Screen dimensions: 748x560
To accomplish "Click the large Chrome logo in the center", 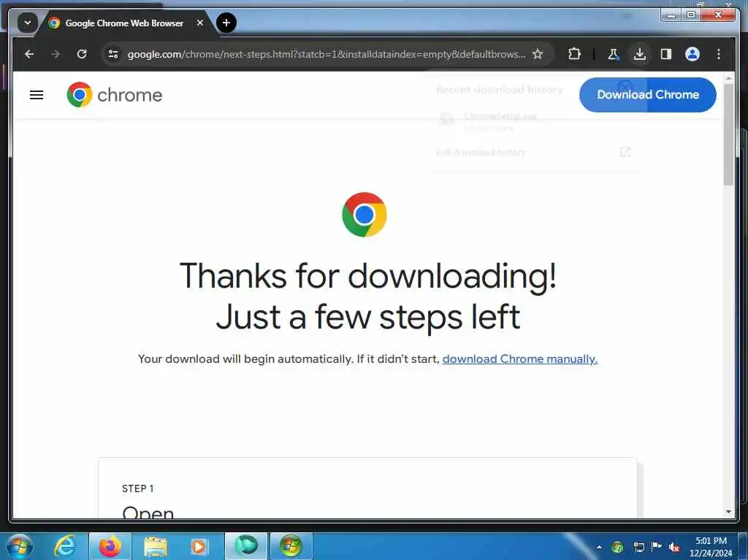I will (365, 215).
